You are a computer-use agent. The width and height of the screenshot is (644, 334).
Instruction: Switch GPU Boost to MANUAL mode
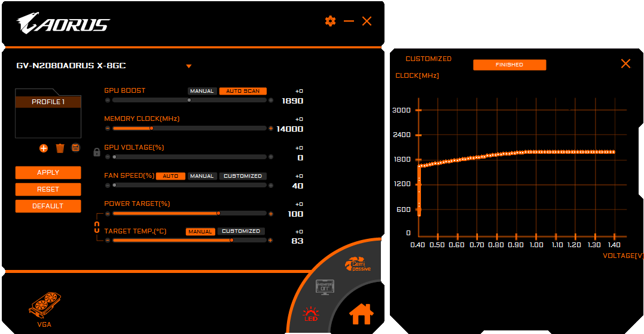coord(202,91)
